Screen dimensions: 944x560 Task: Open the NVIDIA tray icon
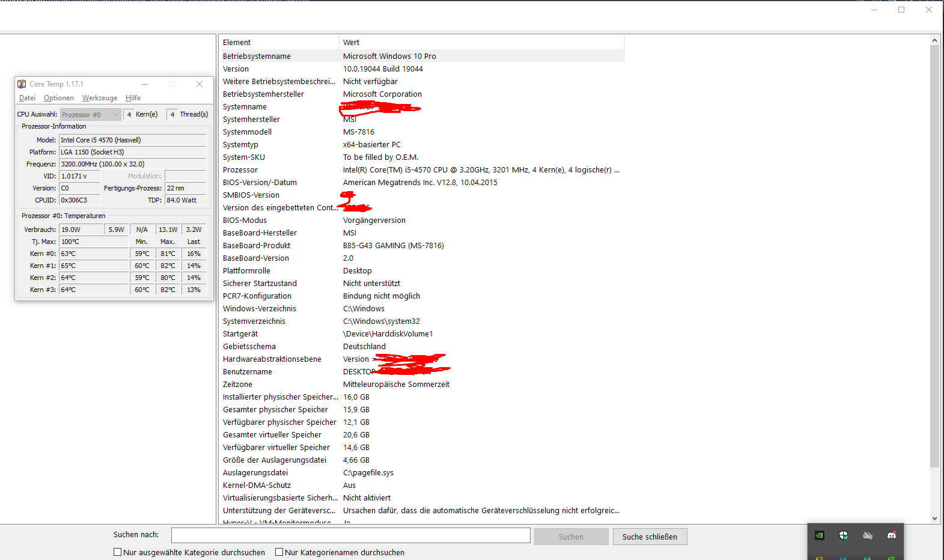point(820,535)
